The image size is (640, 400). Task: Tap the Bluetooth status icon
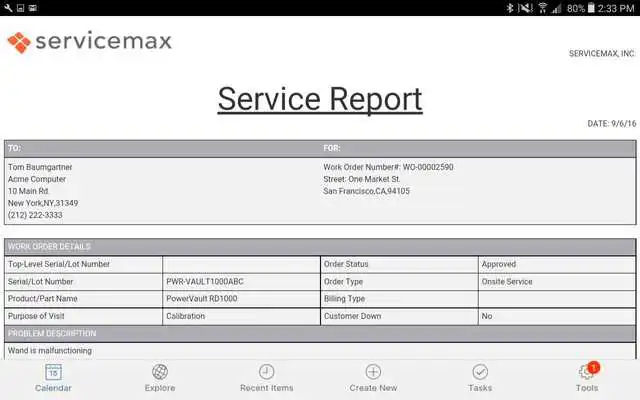coord(509,8)
